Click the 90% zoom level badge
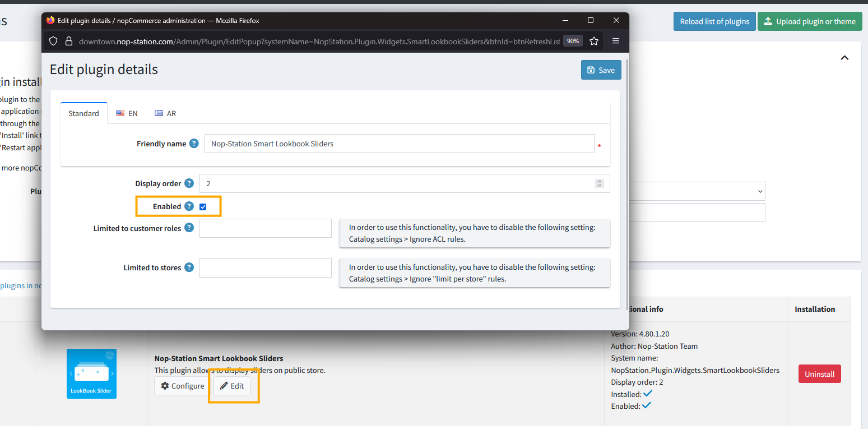 tap(573, 41)
